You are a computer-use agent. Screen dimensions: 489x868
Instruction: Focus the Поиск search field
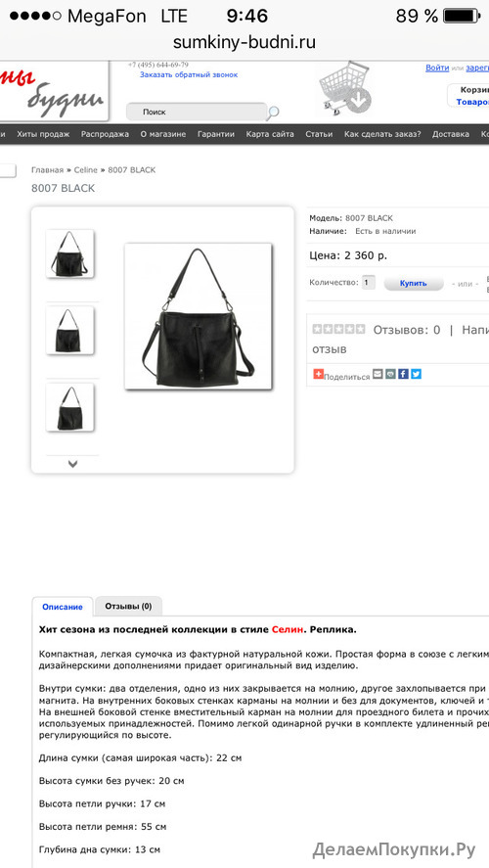pyautogui.click(x=197, y=112)
